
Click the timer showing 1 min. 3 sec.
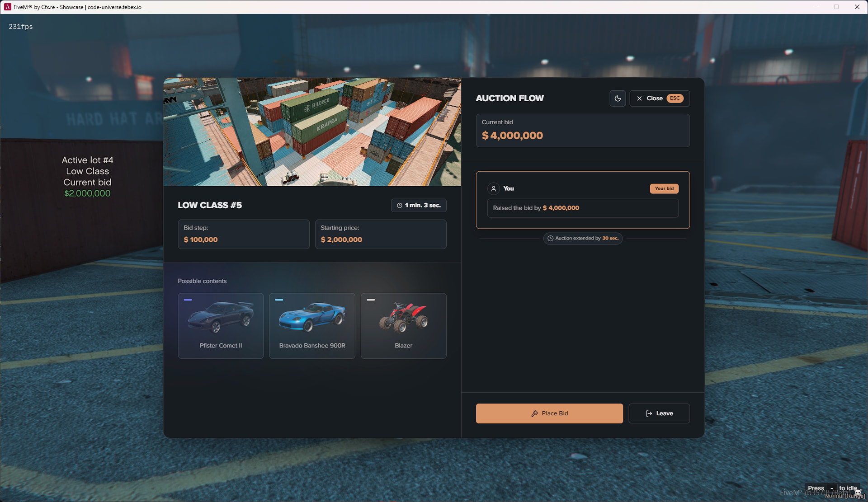coord(419,205)
